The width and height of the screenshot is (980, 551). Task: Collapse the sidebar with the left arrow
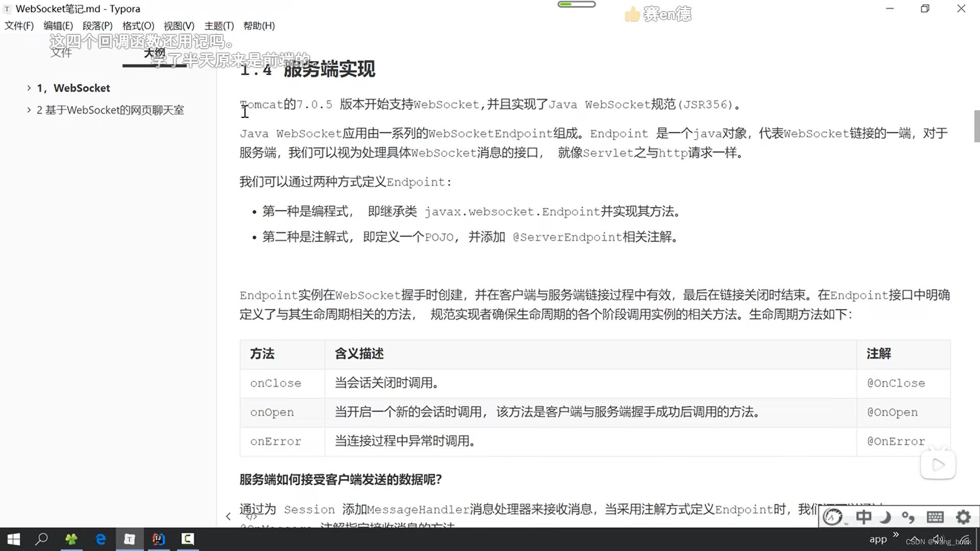click(x=228, y=516)
